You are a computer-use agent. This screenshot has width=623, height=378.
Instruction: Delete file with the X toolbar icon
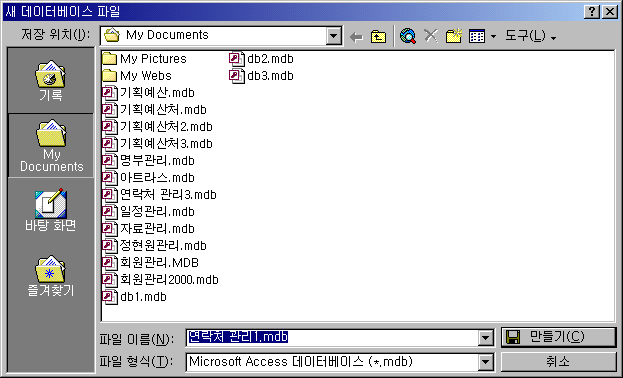(431, 36)
